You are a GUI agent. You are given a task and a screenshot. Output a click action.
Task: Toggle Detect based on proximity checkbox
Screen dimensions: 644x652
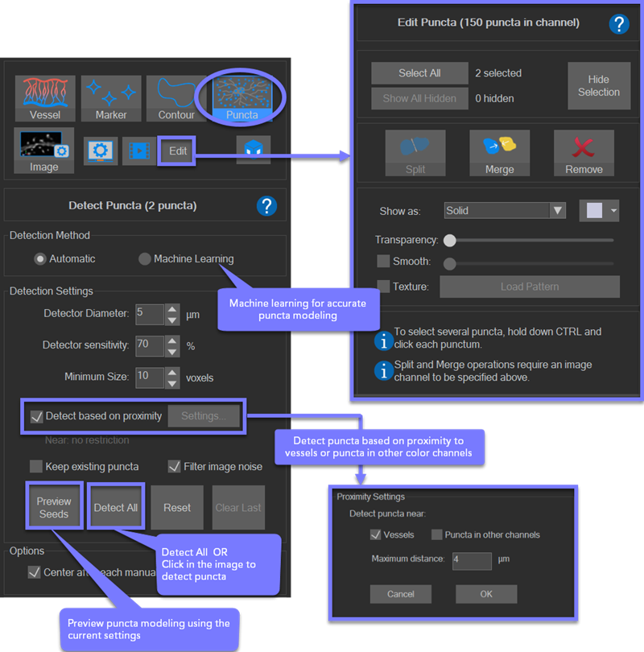36,416
